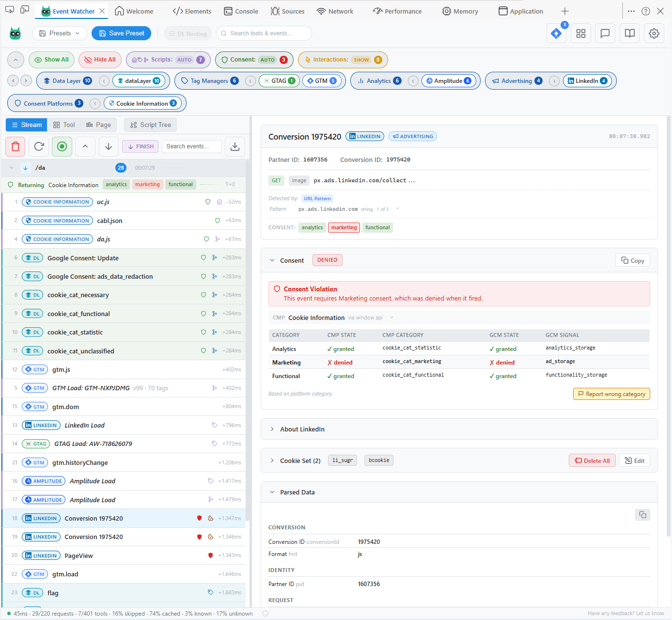This screenshot has height=620, width=672.
Task: Open the tools overview grid icon
Action: click(580, 33)
